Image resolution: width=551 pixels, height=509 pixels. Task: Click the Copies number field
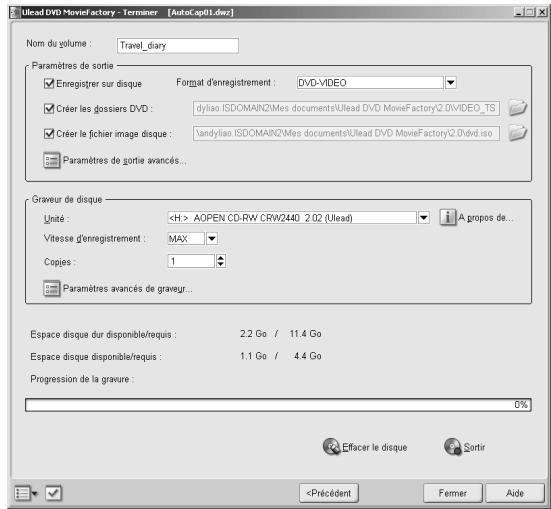click(x=191, y=261)
